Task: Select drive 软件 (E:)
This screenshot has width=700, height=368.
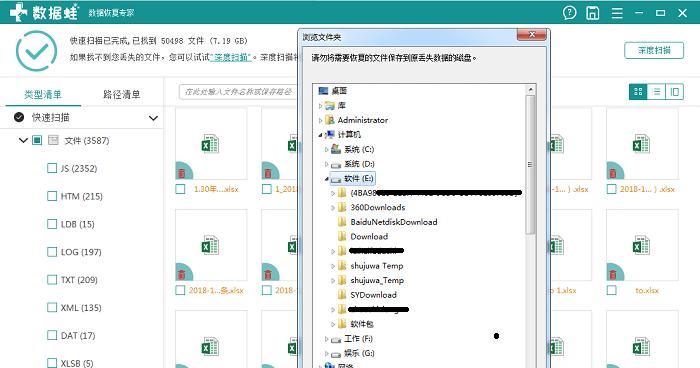Action: [x=353, y=179]
